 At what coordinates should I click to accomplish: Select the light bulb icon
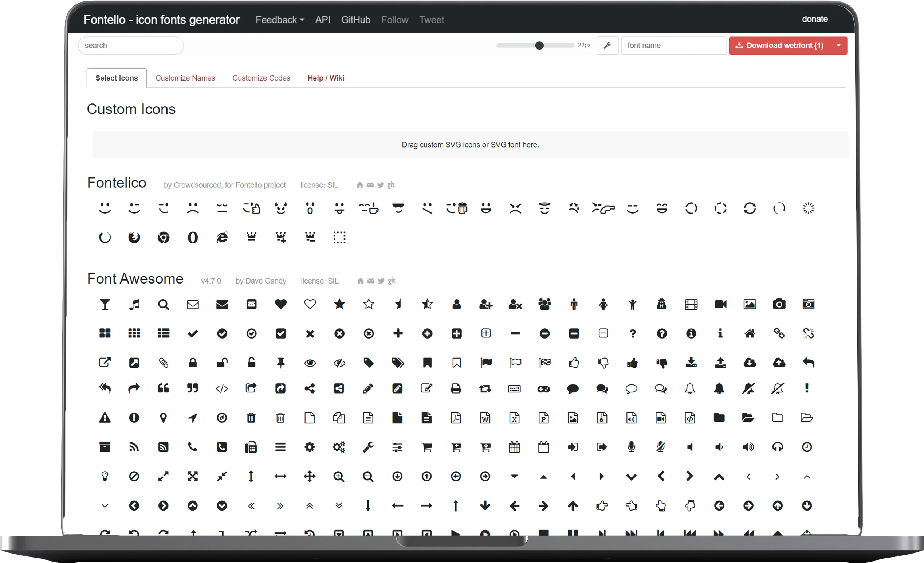(x=105, y=476)
